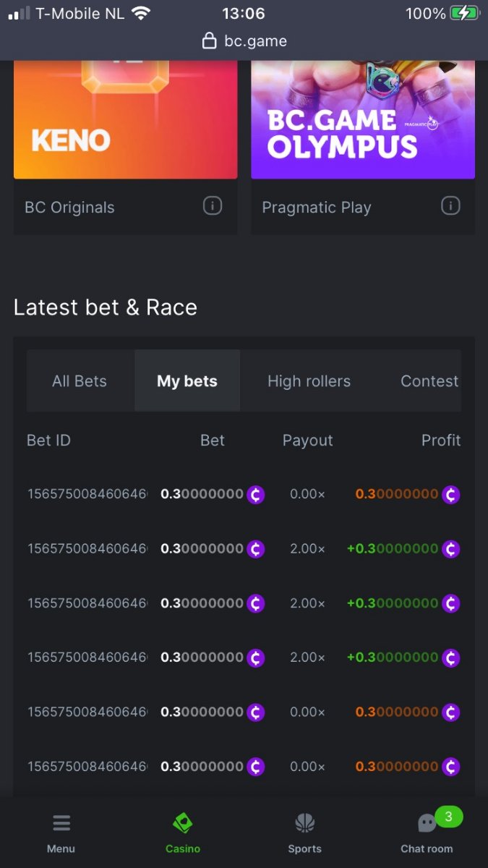This screenshot has width=488, height=868.
Task: Click info icon beside BC Originals
Action: (x=213, y=206)
